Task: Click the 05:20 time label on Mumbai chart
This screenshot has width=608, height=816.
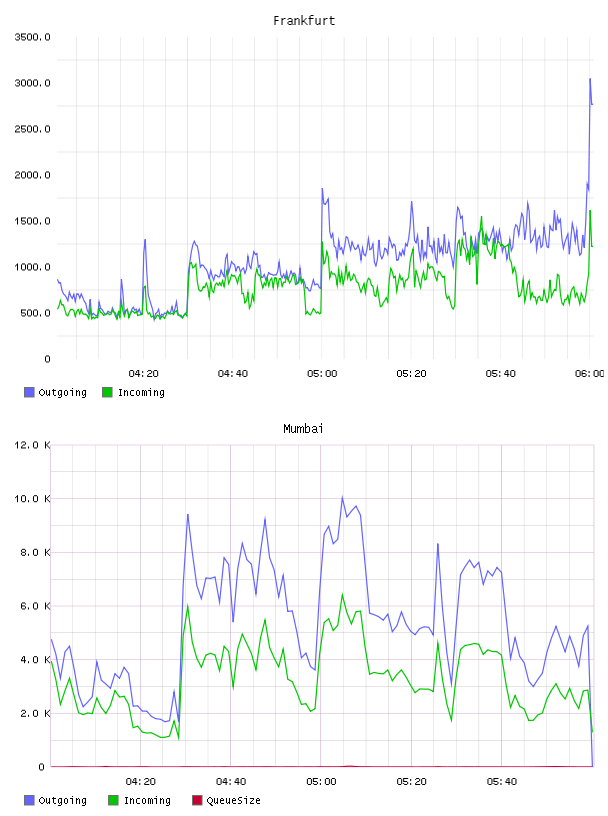Action: pos(411,782)
